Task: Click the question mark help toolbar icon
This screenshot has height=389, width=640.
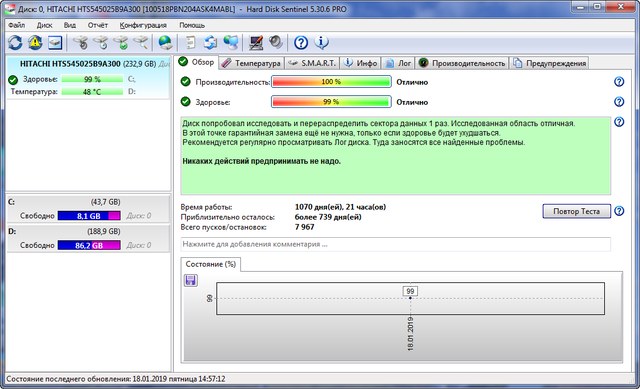Action: point(301,42)
